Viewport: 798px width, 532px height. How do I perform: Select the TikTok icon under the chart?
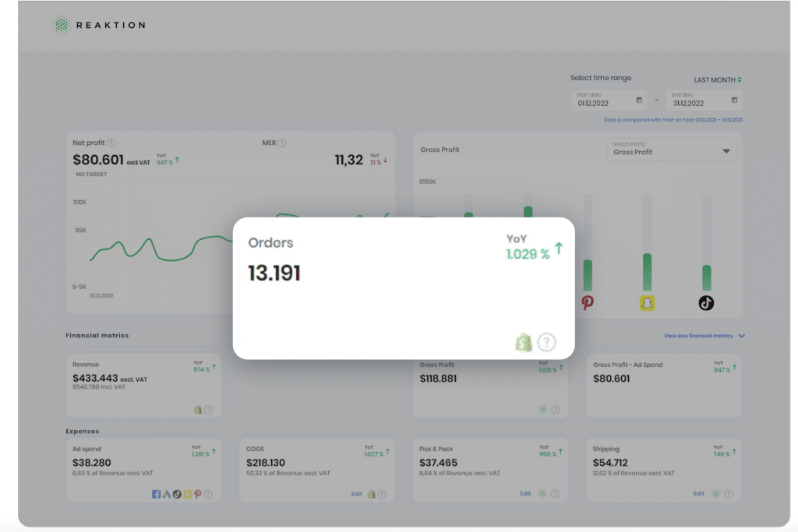coord(706,303)
